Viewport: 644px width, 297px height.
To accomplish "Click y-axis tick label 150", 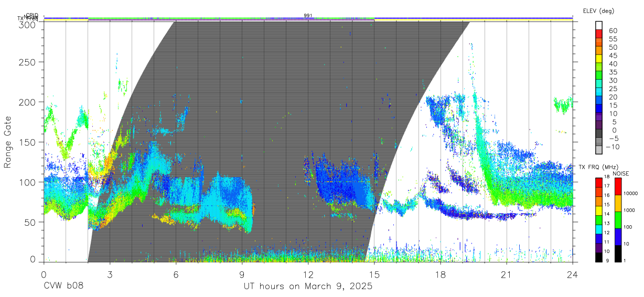I will [x=28, y=142].
